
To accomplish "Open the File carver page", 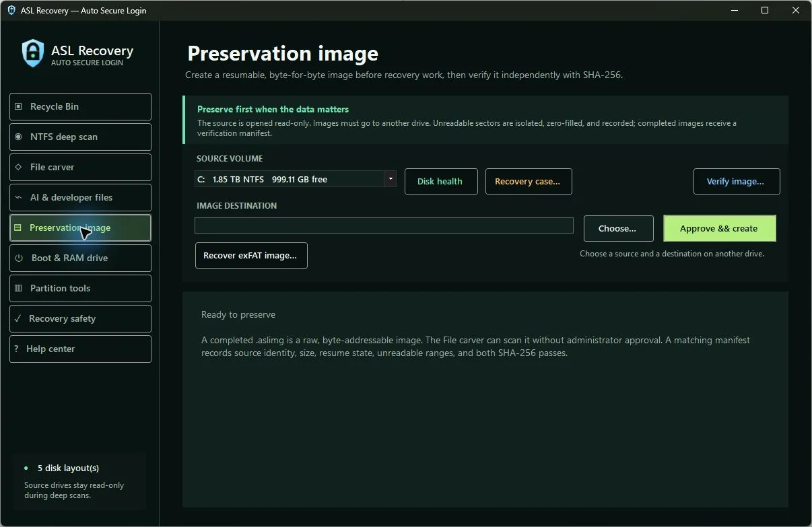I will tap(80, 167).
